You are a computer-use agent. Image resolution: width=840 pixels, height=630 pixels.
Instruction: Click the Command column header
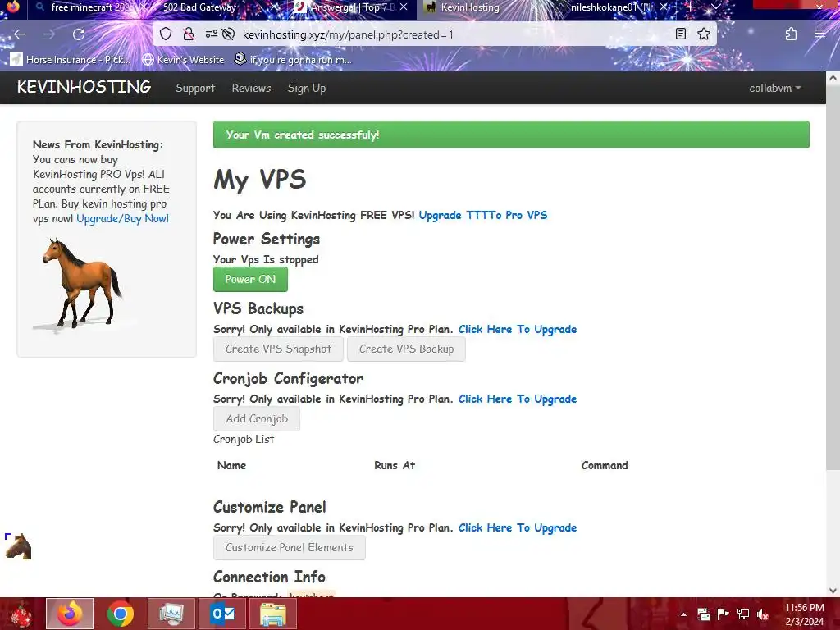pyautogui.click(x=605, y=466)
